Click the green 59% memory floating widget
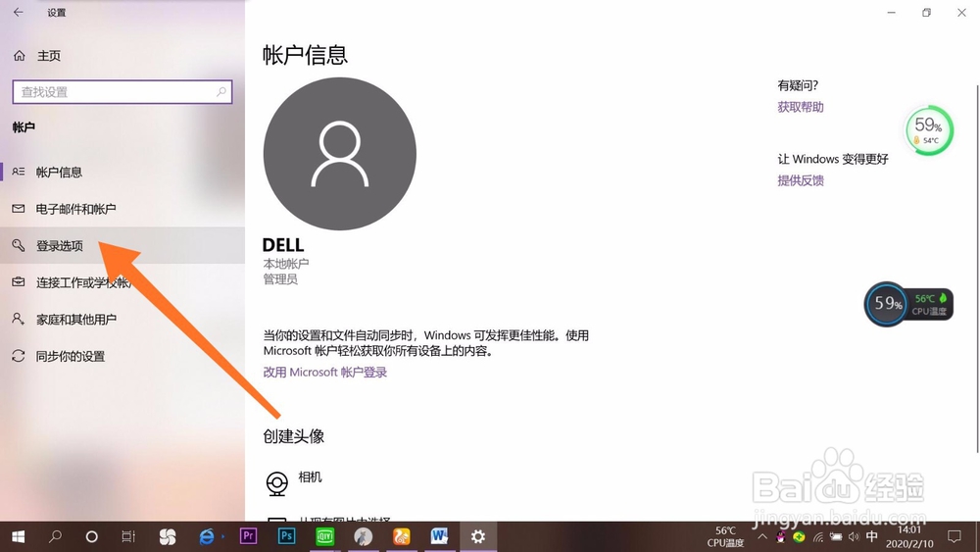This screenshot has height=552, width=980. point(929,130)
